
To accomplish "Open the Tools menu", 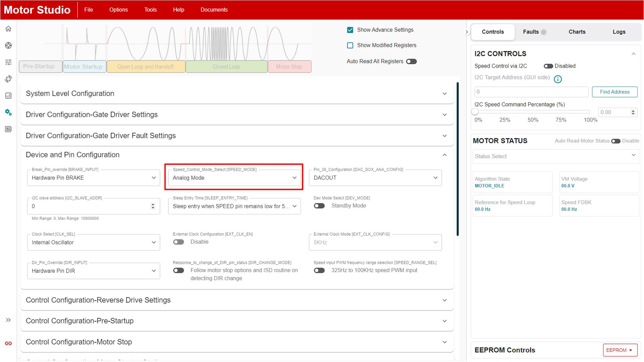I will click(x=150, y=10).
